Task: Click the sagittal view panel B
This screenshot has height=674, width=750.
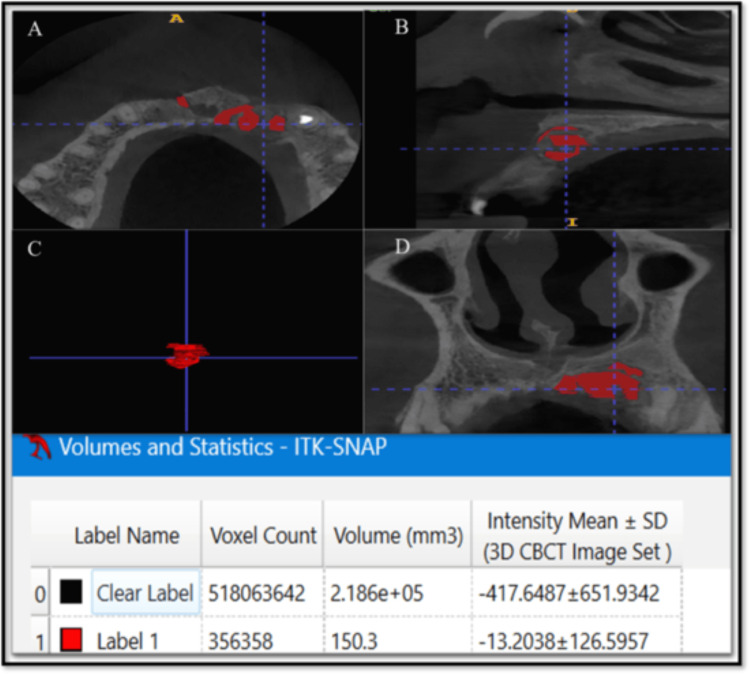Action: point(548,120)
